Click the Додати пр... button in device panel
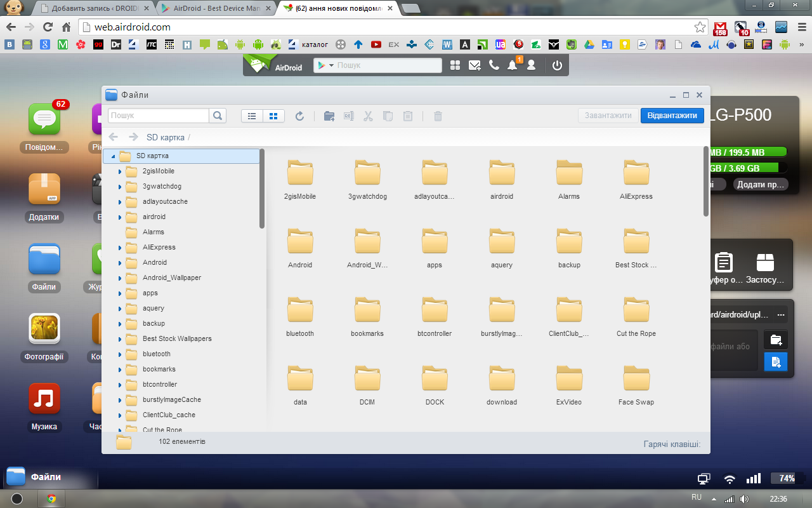812x508 pixels. click(x=760, y=184)
